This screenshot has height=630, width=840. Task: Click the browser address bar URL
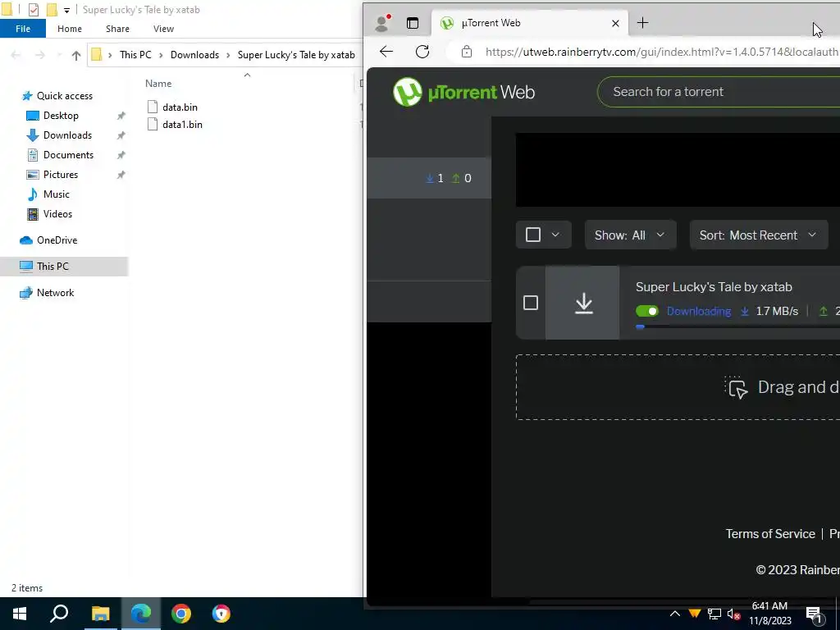[x=661, y=52]
